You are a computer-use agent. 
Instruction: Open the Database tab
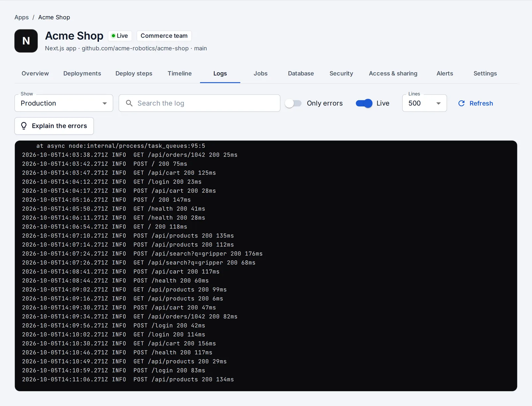(301, 73)
